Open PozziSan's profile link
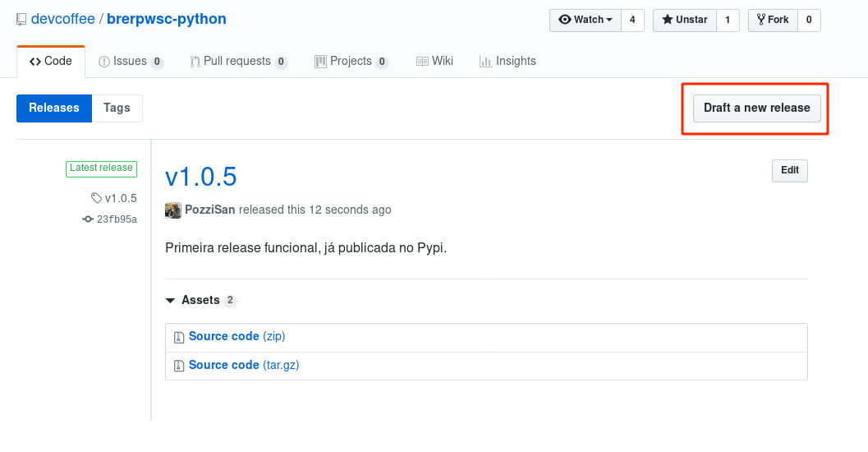 pyautogui.click(x=209, y=210)
